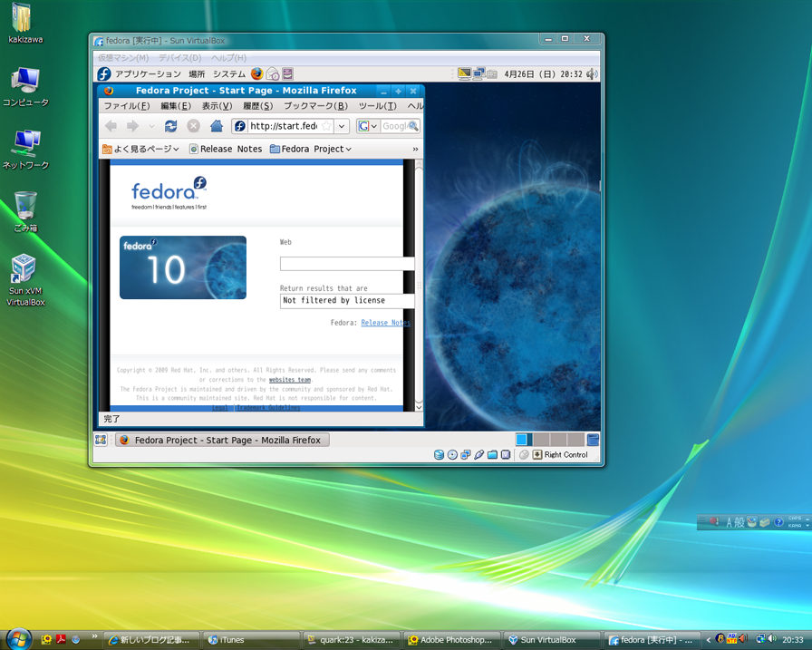Open the Google search engine dropdown
812x650 pixels.
coord(367,126)
